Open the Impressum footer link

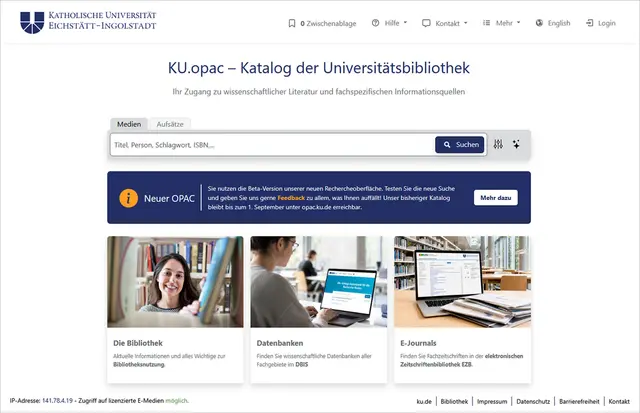[492, 402]
